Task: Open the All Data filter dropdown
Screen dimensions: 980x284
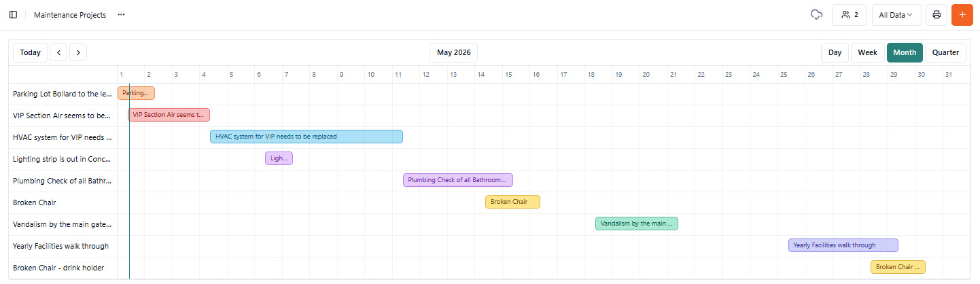Action: click(896, 15)
